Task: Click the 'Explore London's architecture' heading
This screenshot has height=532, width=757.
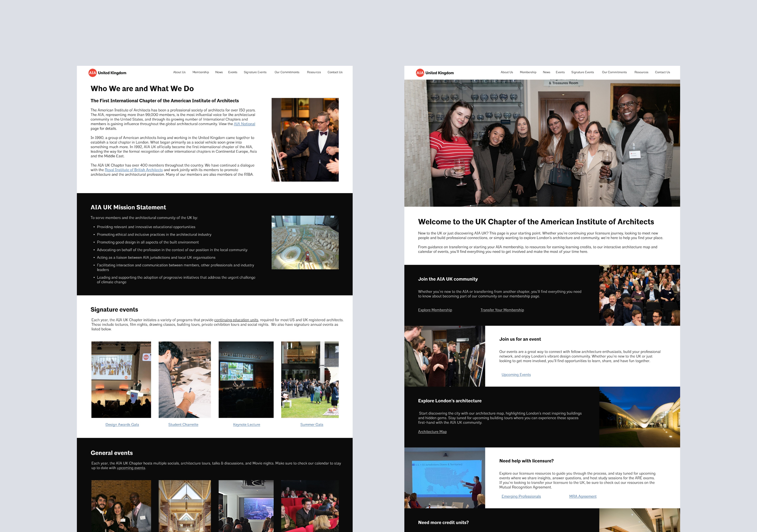Action: (x=450, y=401)
